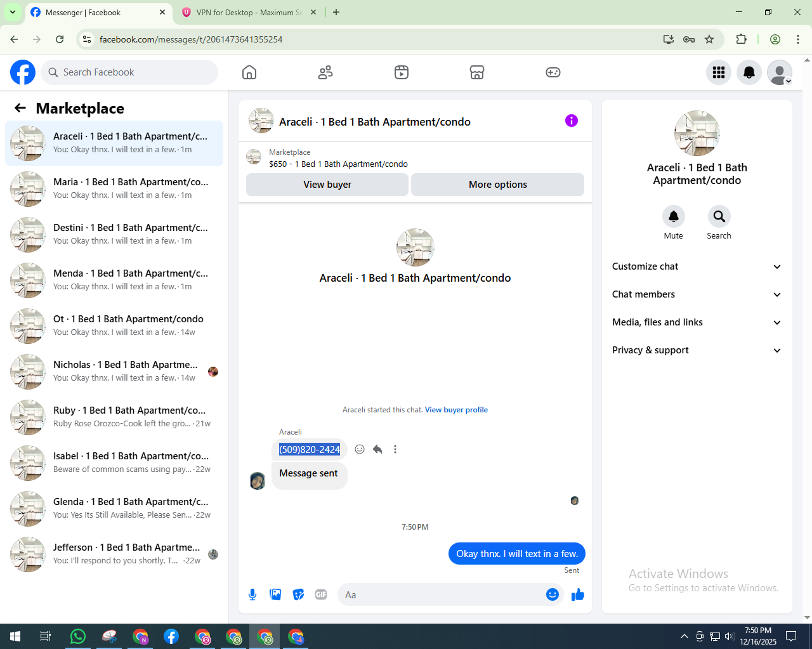This screenshot has width=812, height=649.
Task: Open conversation information purple icon
Action: point(572,121)
